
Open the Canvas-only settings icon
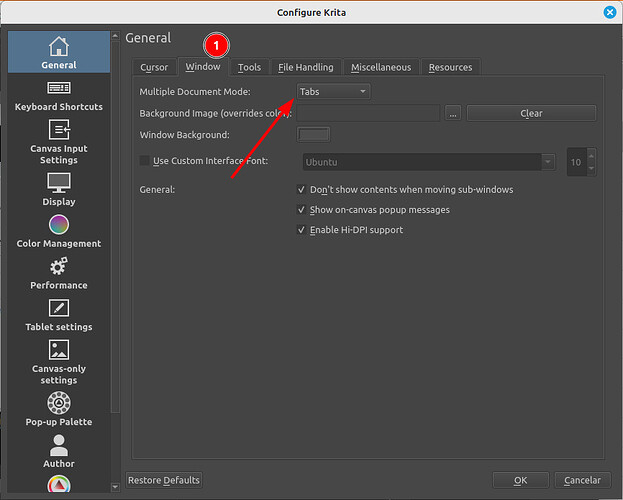pos(58,351)
